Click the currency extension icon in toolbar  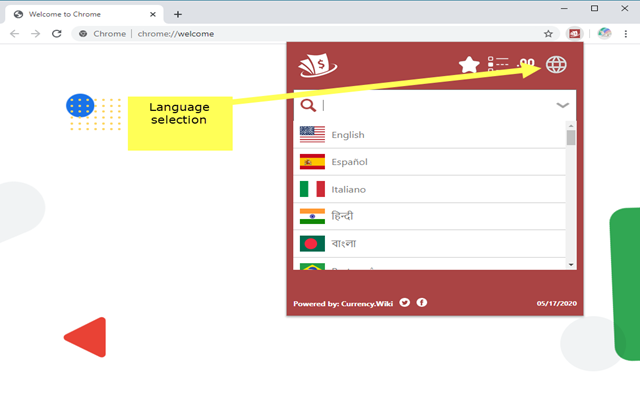click(574, 34)
